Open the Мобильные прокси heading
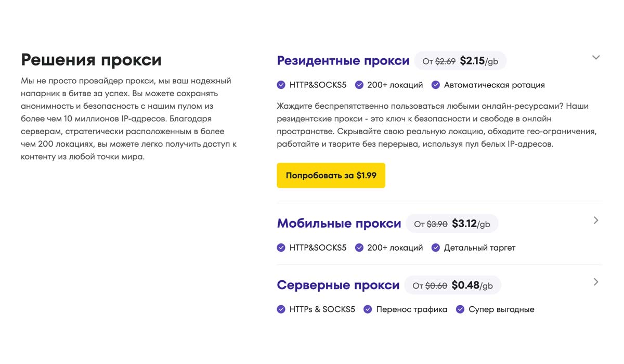 tap(339, 224)
